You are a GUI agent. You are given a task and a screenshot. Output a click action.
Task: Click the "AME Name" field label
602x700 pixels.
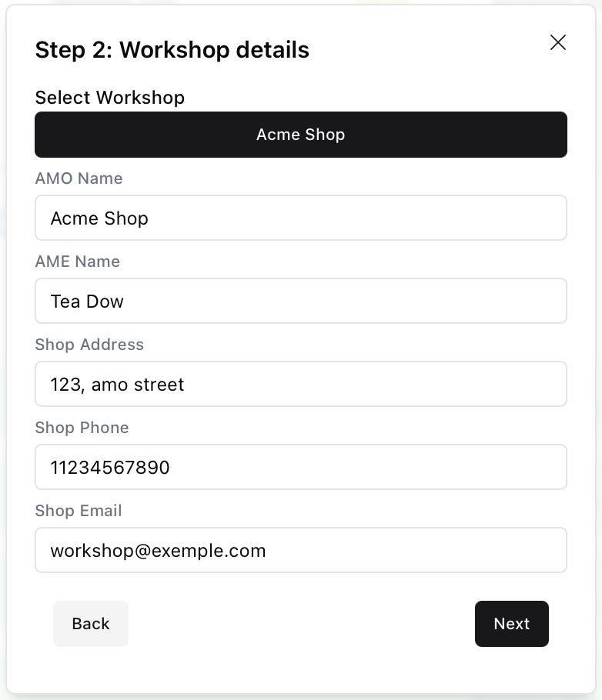point(78,262)
